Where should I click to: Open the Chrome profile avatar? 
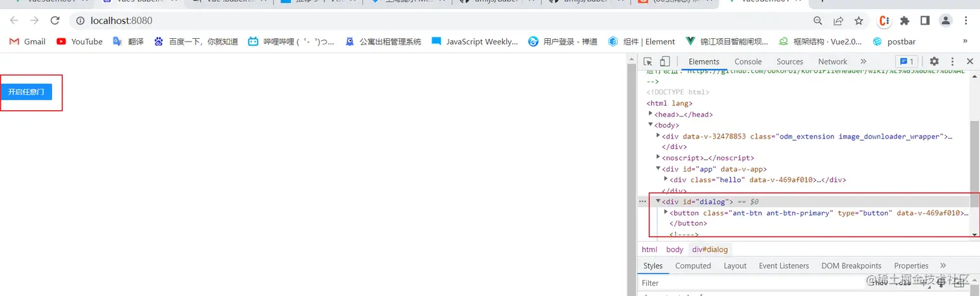(945, 21)
